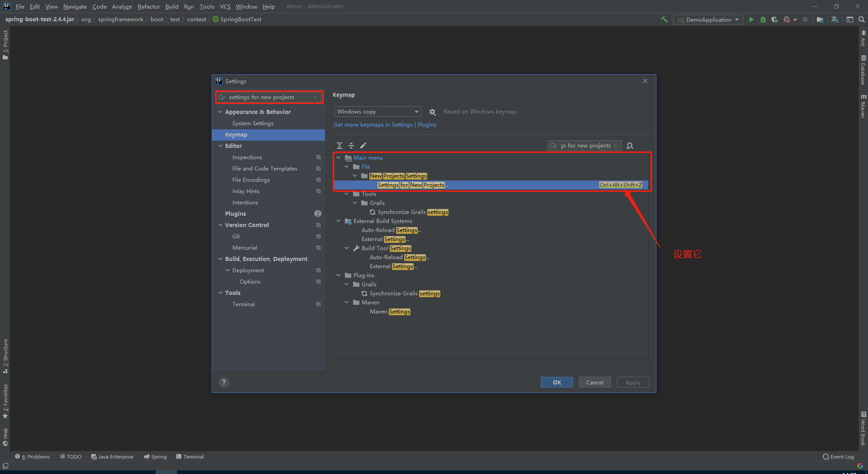This screenshot has height=474, width=868.
Task: Collapse the Version Control settings section
Action: click(x=221, y=225)
